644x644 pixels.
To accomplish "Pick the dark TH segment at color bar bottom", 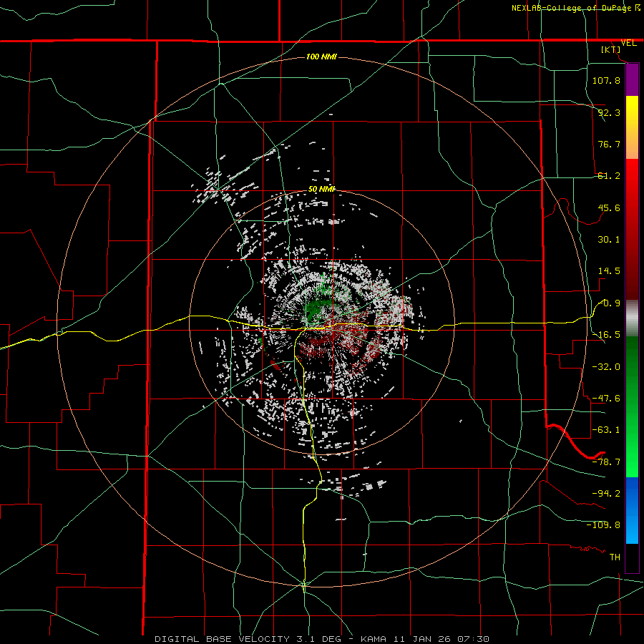I will (x=632, y=557).
